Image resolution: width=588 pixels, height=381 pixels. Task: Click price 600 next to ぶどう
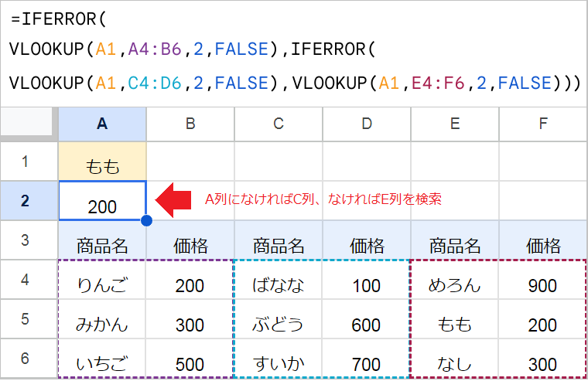[x=367, y=319]
